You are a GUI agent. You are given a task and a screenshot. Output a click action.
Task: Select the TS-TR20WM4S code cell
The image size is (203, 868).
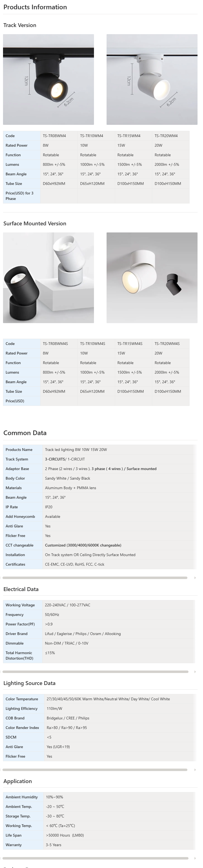(x=167, y=344)
